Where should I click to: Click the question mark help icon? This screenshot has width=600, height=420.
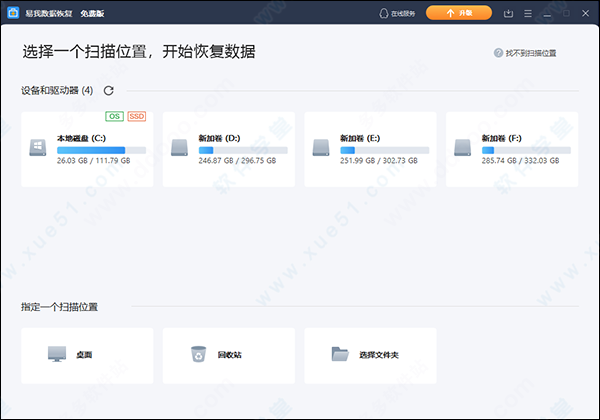coord(498,52)
